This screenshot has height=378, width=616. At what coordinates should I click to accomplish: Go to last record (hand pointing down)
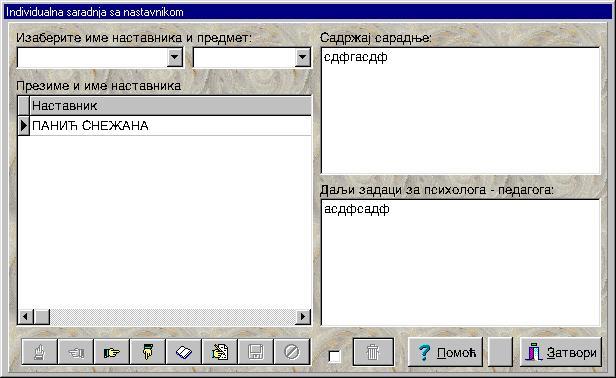[148, 352]
